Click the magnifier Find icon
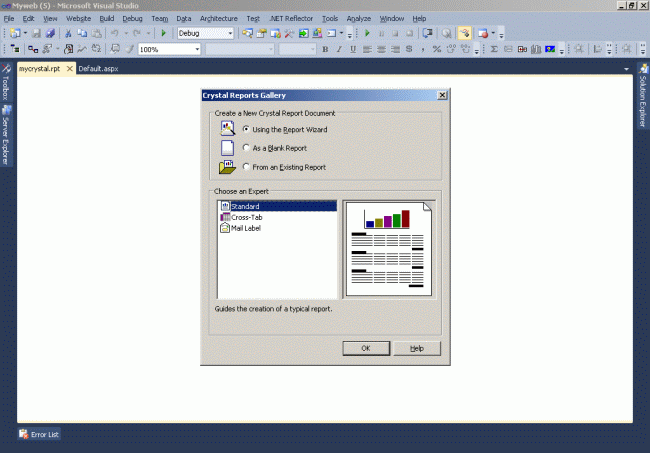 446,33
